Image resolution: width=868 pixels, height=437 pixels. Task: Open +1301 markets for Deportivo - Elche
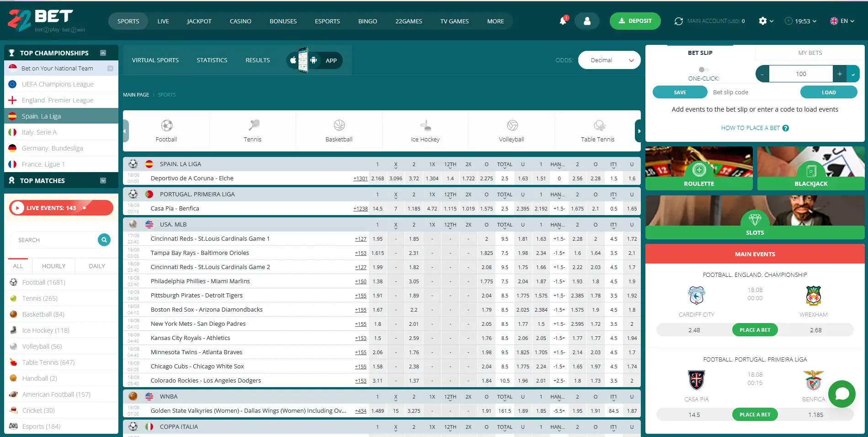[x=360, y=178]
